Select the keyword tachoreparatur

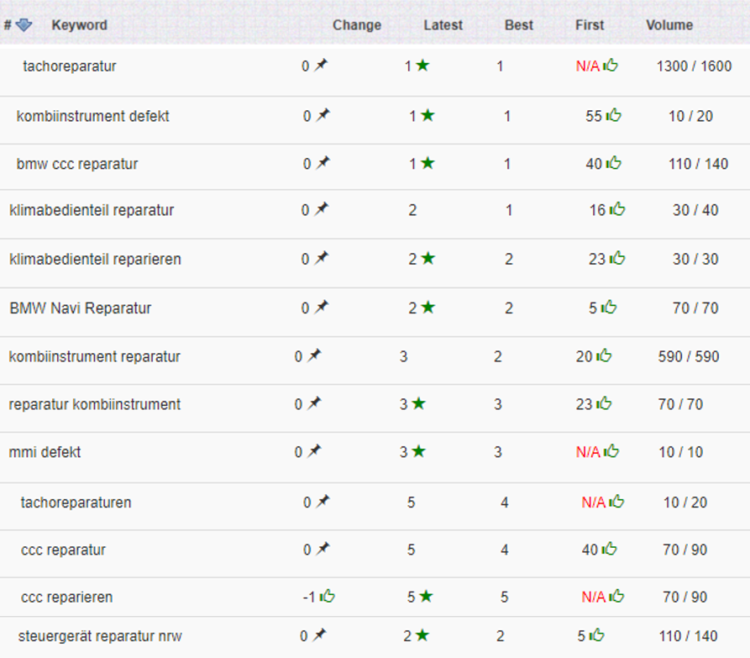[69, 66]
